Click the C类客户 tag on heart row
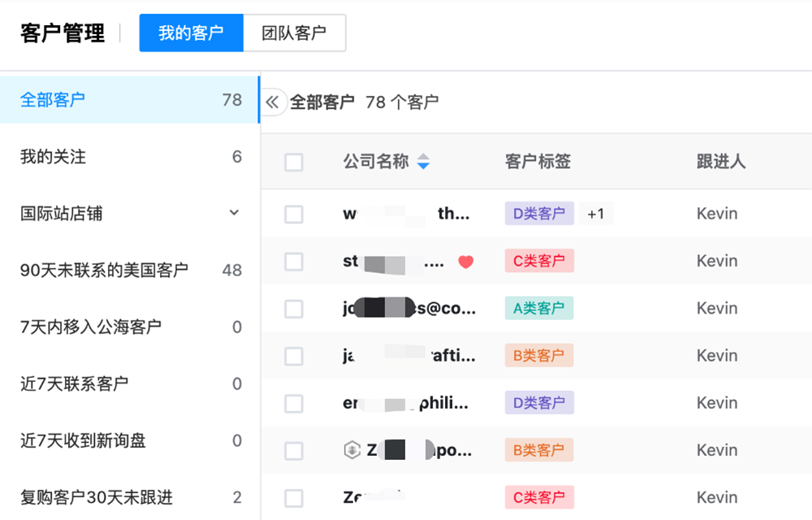Screen dimensions: 812x520 (x=539, y=261)
